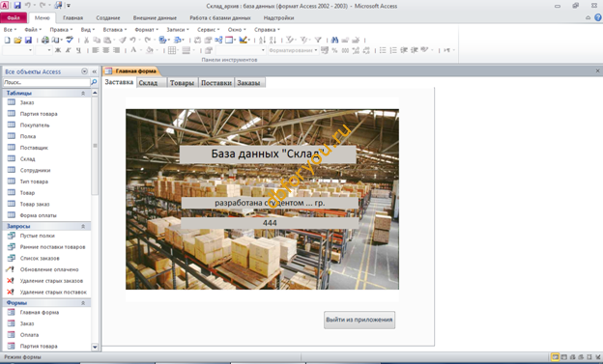Image resolution: width=603 pixels, height=364 pixels.
Task: Toggle Bold formatting button
Action: [58, 50]
